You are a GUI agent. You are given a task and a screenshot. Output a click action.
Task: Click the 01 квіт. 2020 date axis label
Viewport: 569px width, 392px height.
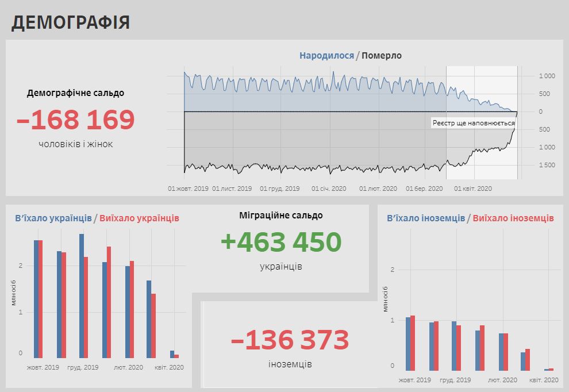(473, 189)
